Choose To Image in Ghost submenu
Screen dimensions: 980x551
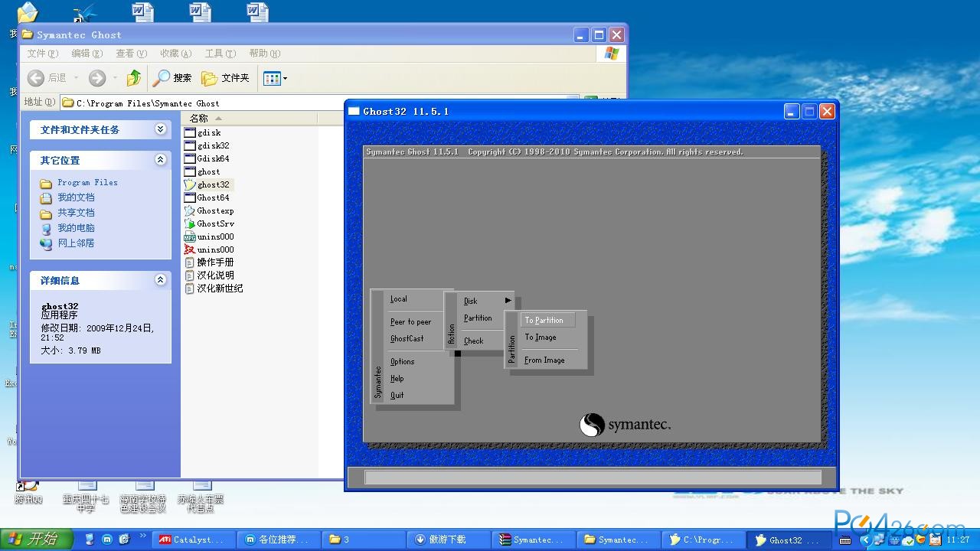click(x=541, y=337)
